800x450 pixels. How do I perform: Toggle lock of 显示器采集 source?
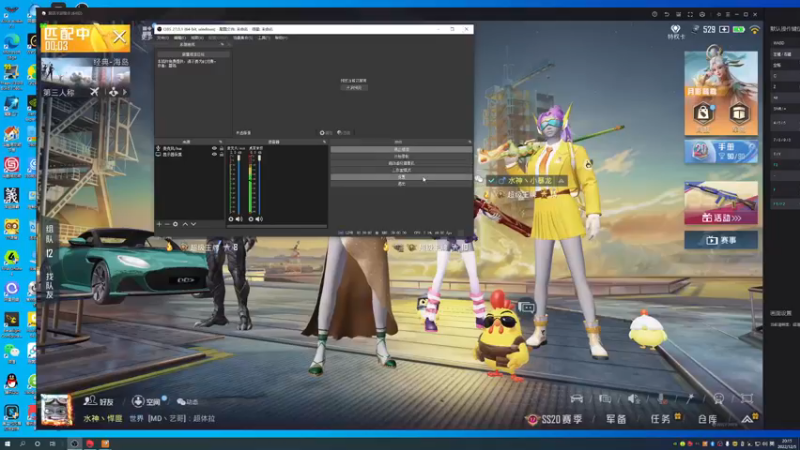221,154
